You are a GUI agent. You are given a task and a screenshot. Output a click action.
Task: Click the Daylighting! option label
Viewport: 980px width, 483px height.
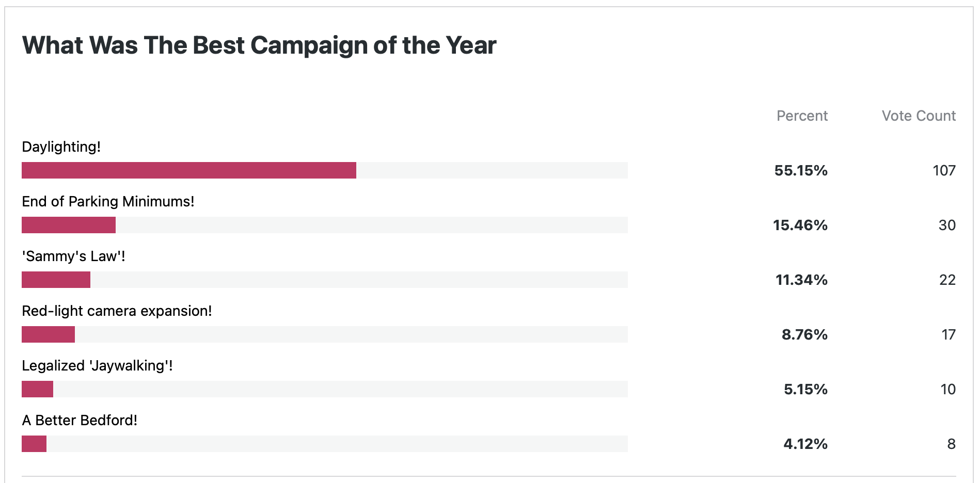tap(61, 147)
